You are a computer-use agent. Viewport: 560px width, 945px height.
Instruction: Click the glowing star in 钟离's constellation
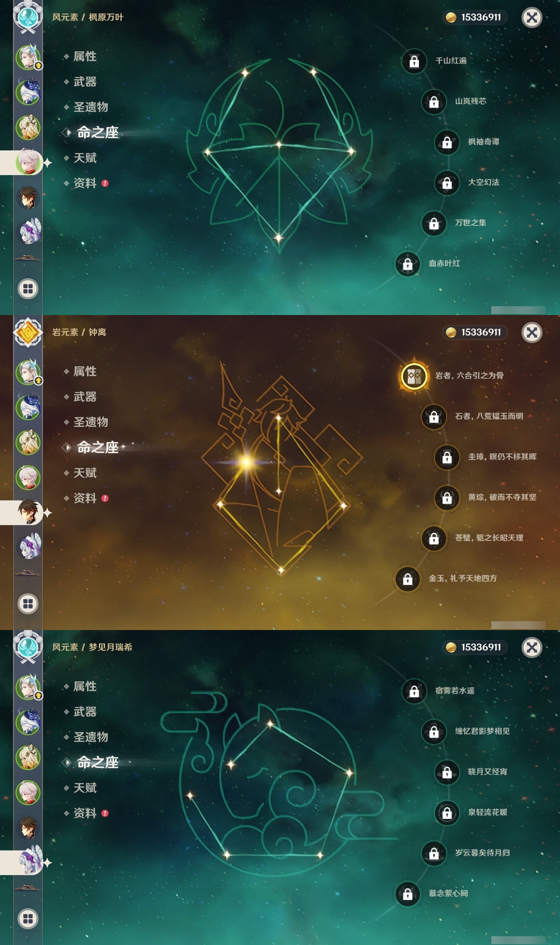[x=246, y=462]
